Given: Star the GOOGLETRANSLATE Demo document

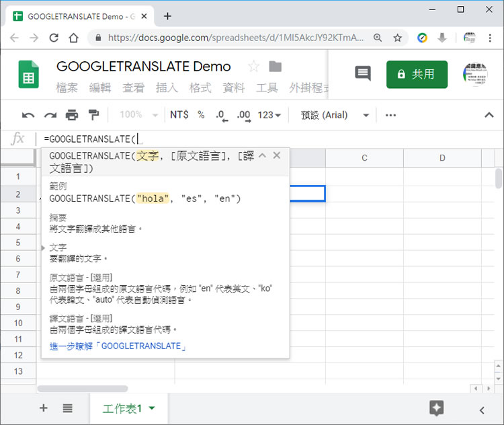Looking at the screenshot, I should [253, 67].
